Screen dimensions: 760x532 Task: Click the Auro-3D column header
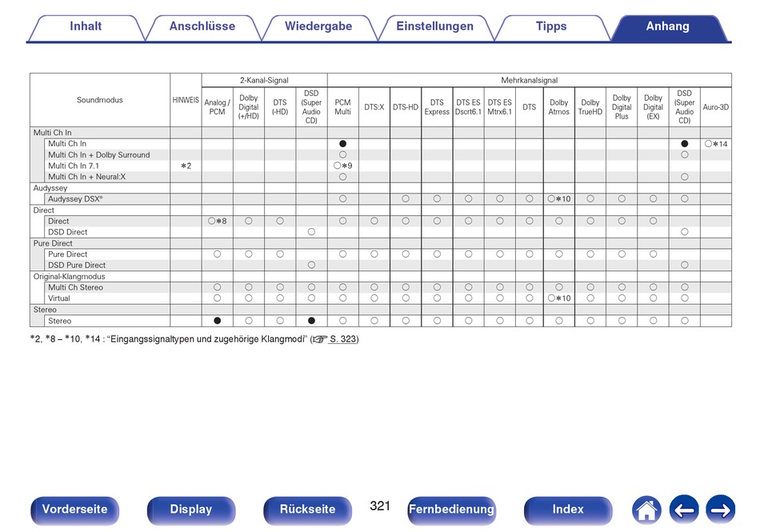point(715,106)
